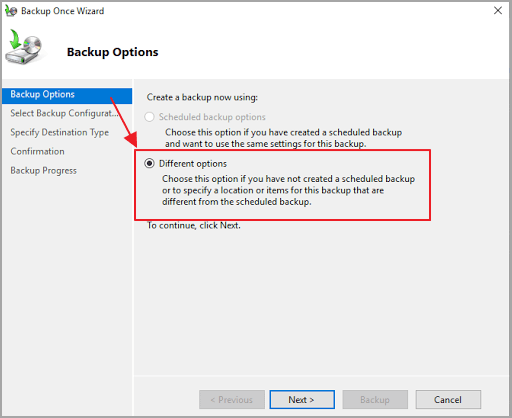Viewport: 512px width, 418px height.
Task: Select the Different options radio button
Action: [x=149, y=163]
